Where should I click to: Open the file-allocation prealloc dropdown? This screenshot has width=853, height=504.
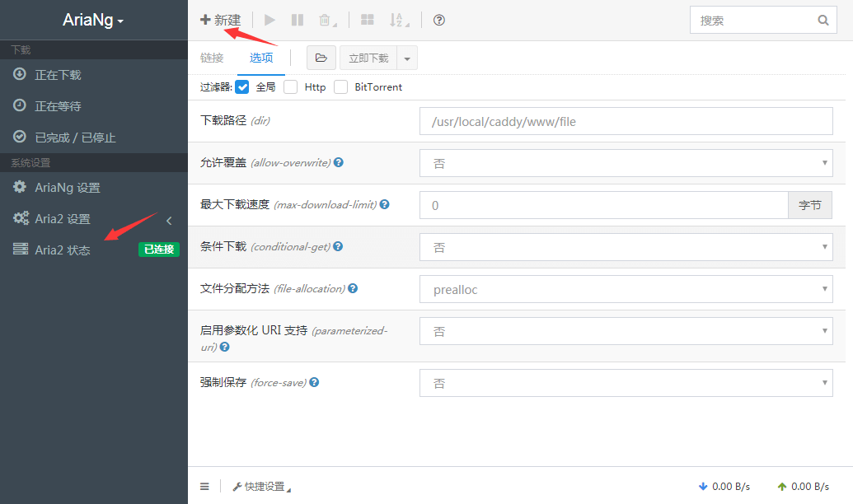626,289
